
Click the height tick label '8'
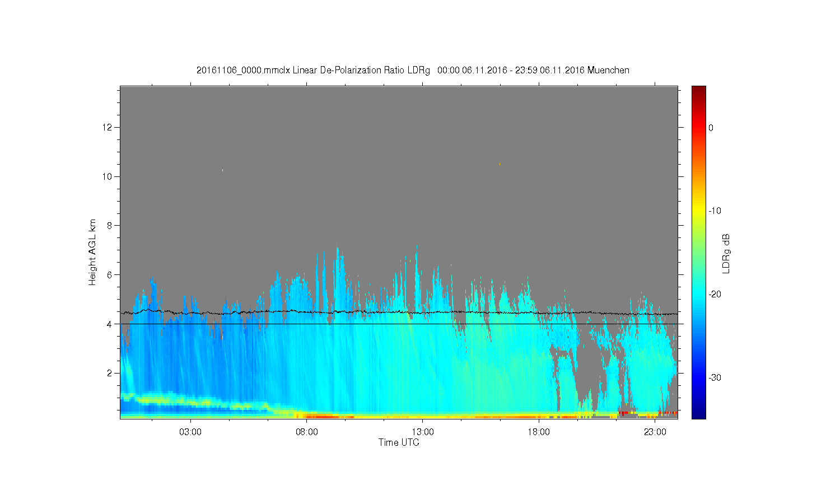click(x=110, y=226)
